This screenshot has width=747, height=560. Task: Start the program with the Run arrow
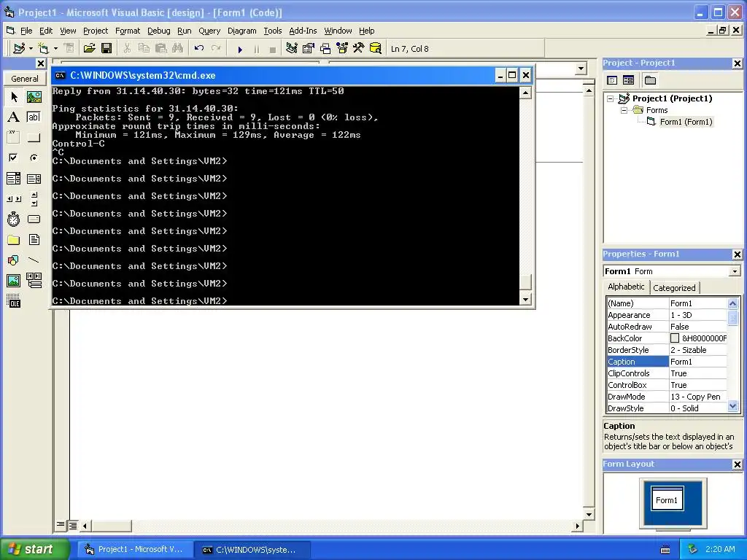tap(240, 49)
